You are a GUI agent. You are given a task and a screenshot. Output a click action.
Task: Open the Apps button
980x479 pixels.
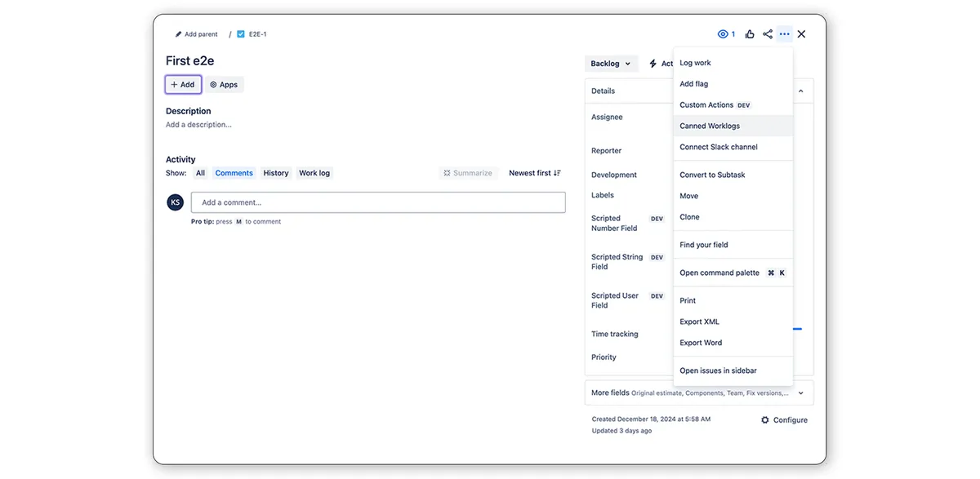tap(225, 85)
